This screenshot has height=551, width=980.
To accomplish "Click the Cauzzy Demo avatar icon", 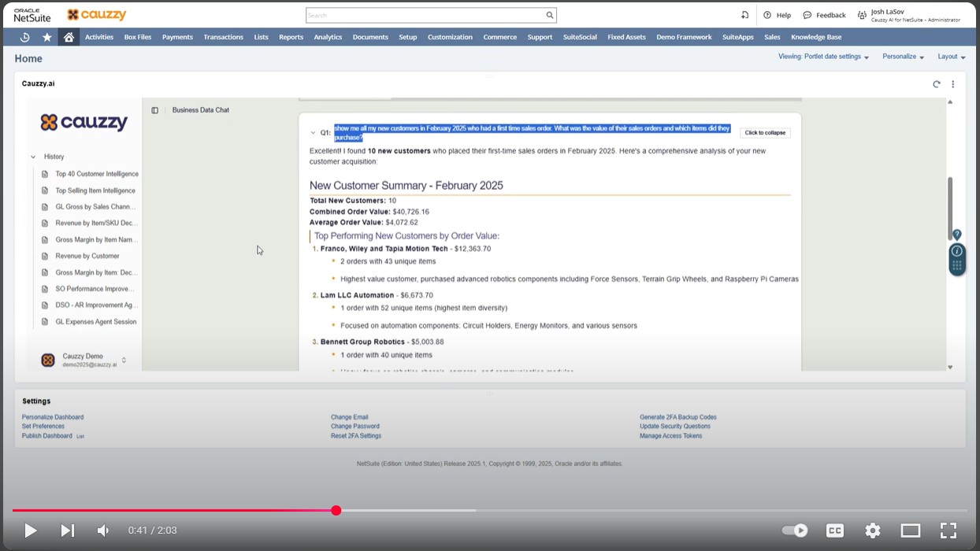I will click(x=48, y=360).
